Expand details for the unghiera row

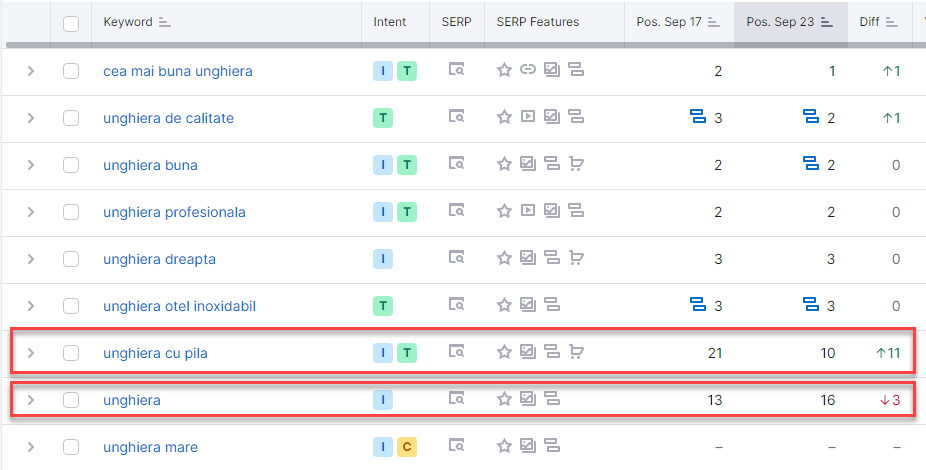point(30,400)
